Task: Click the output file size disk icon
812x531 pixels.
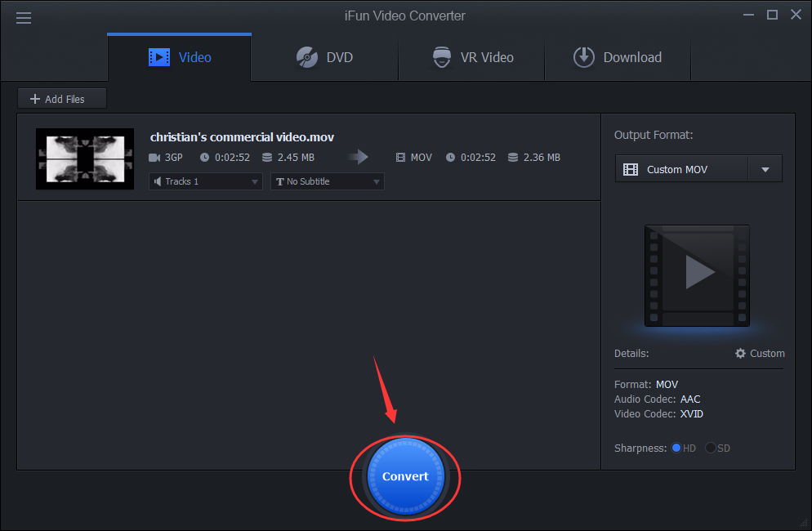Action: coord(513,158)
